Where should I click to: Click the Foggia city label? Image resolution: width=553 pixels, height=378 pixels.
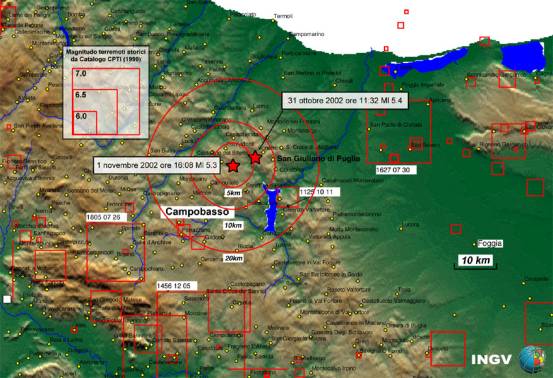coord(490,243)
